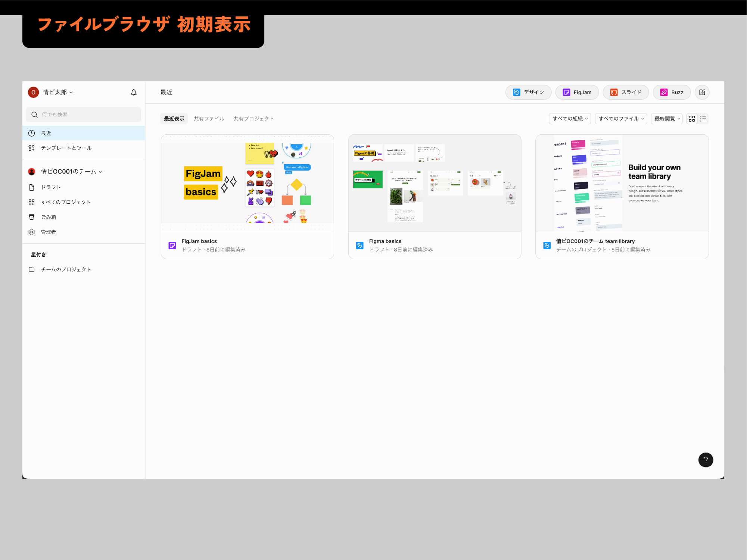This screenshot has height=560, width=747.
Task: Click the テンプレートとツール grid icon
Action: pos(32,148)
